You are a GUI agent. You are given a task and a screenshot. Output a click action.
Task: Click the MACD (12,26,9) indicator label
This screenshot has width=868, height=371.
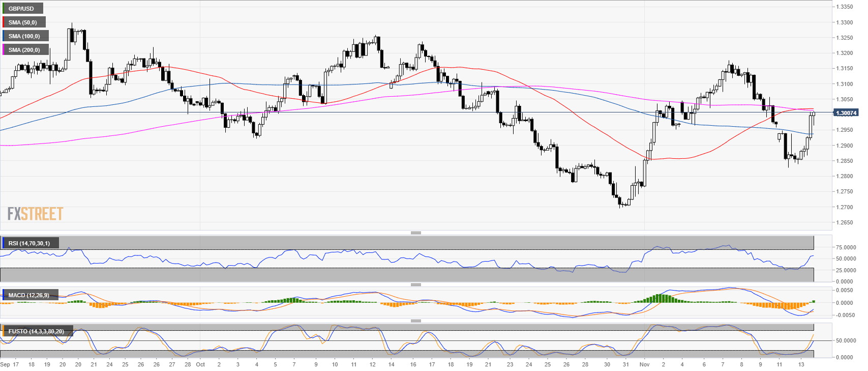30,295
